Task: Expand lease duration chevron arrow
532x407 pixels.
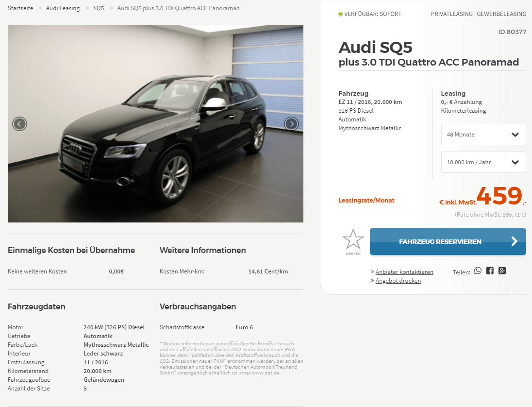Action: (515, 135)
